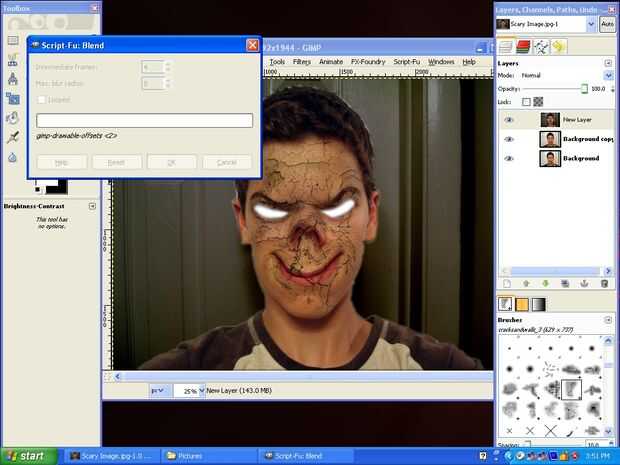
Task: Click the Cancel button in the Blend dialog
Action: 227,163
